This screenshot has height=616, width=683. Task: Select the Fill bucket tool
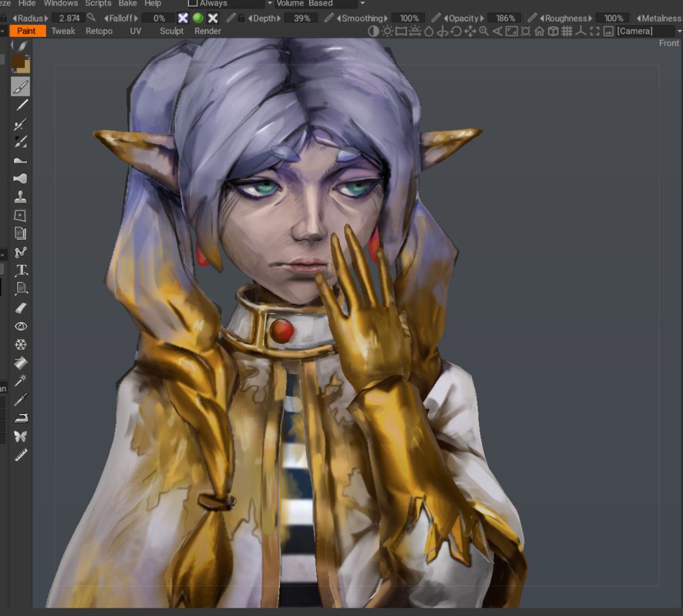point(20,363)
